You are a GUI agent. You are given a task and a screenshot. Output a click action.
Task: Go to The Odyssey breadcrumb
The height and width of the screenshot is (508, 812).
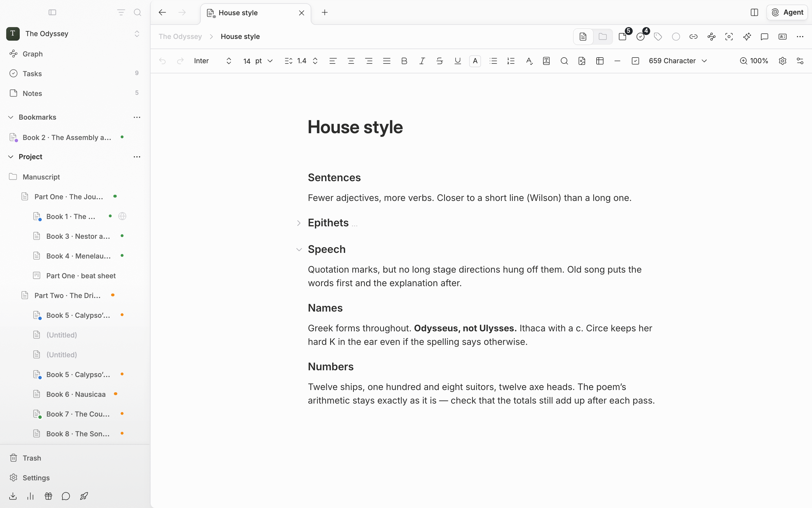pyautogui.click(x=180, y=37)
